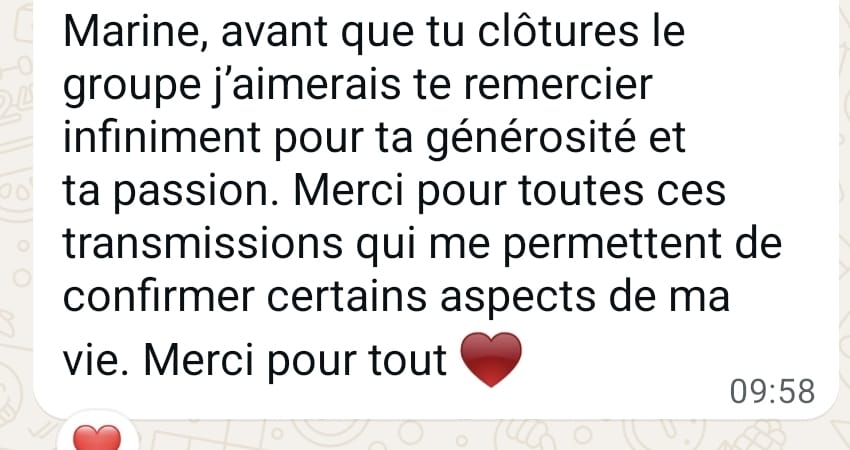Tap the word "générosité"
Image resolution: width=850 pixels, height=450 pixels.
point(530,140)
